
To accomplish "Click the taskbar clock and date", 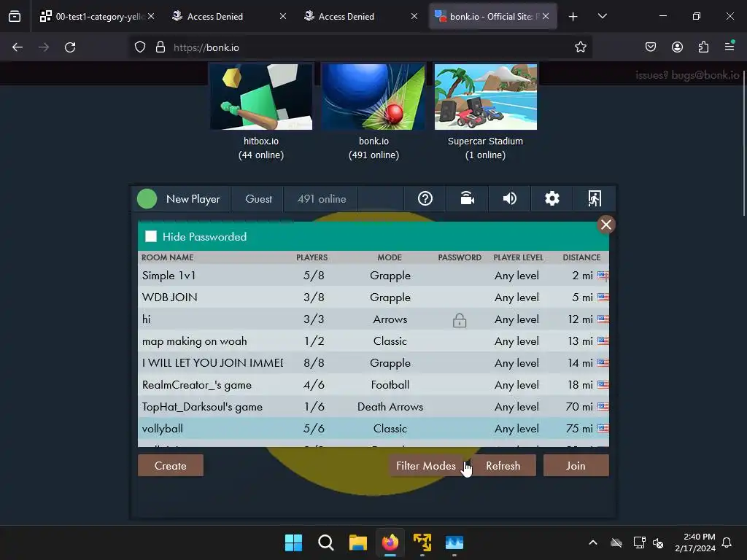I will 695,542.
